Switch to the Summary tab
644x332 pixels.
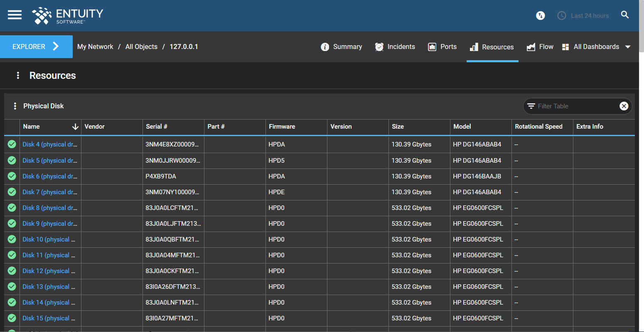coord(341,47)
